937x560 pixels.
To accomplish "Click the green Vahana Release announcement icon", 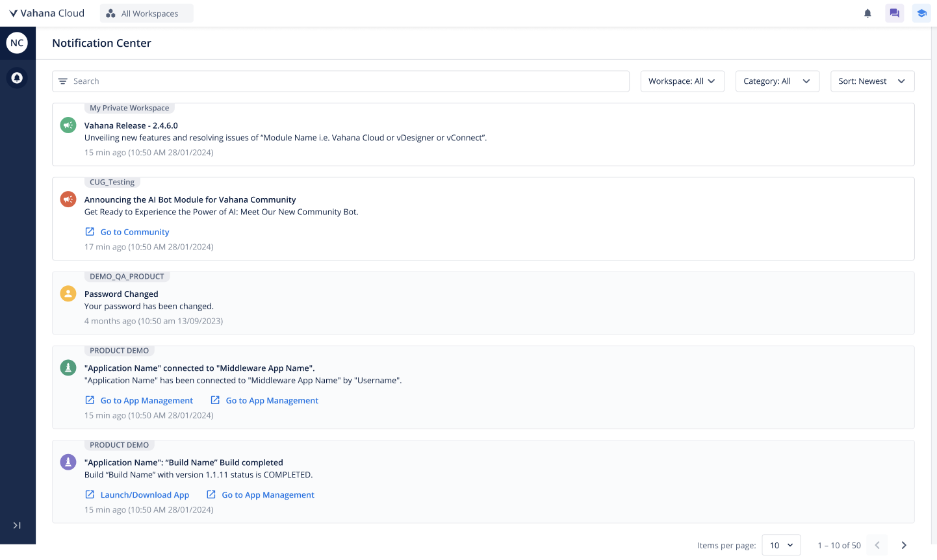I will (68, 125).
